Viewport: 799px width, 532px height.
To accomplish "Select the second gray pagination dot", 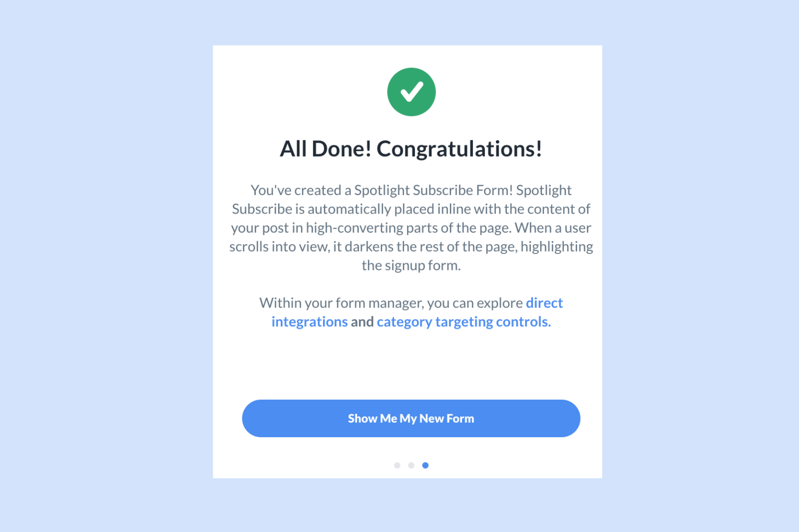I will click(411, 465).
